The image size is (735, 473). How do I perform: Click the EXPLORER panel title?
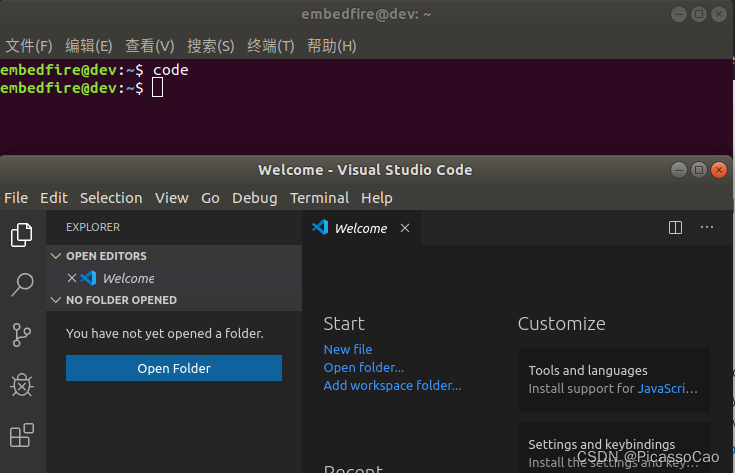[x=93, y=227]
